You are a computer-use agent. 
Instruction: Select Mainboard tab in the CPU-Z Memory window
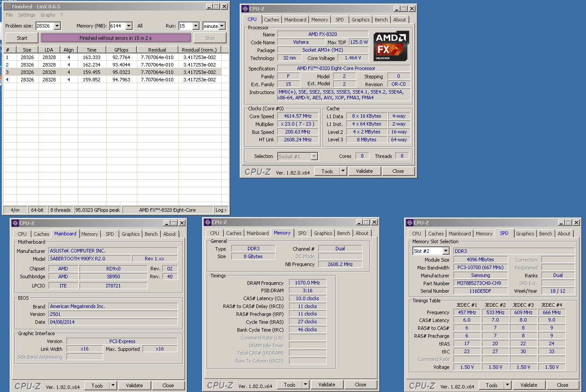pyautogui.click(x=258, y=233)
